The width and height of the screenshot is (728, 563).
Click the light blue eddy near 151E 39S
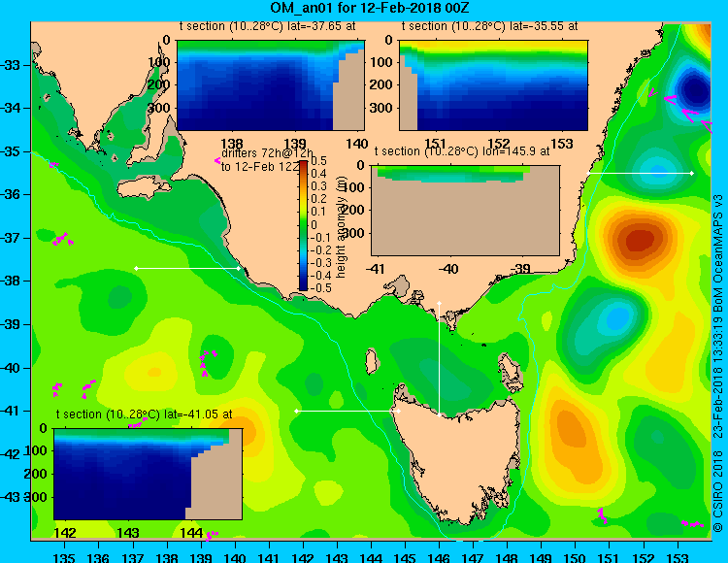point(617,318)
